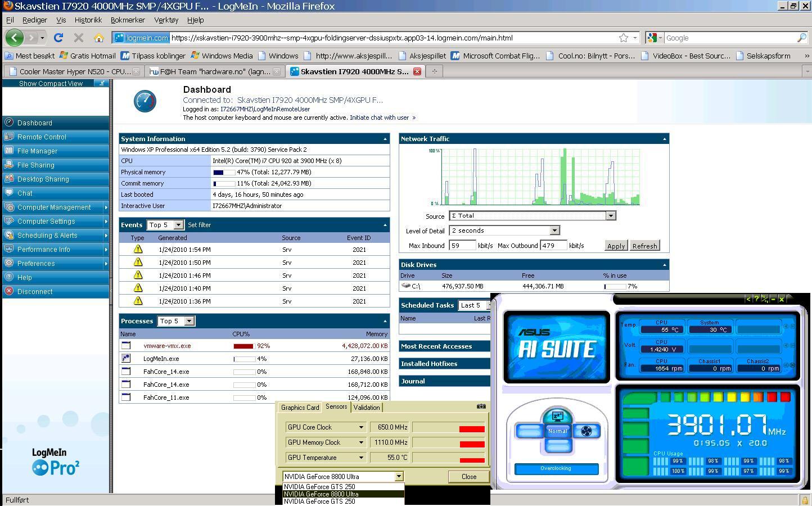Click the Max Outbound input field
The width and height of the screenshot is (812, 506).
pyautogui.click(x=553, y=246)
